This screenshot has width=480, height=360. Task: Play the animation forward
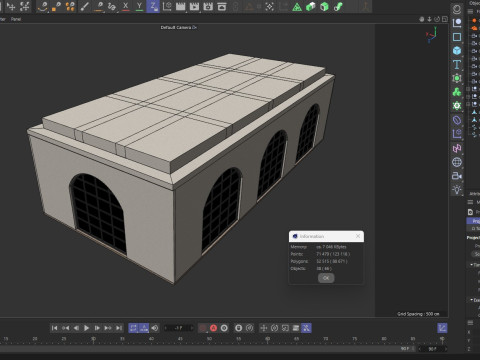coord(87,328)
